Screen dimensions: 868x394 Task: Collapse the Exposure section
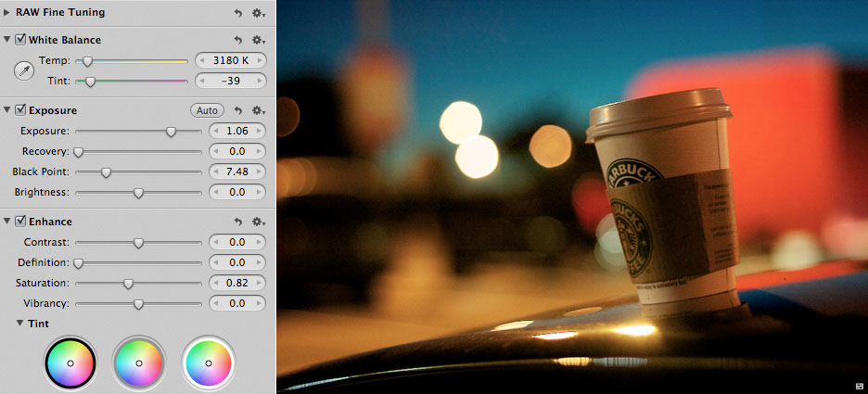(6, 110)
